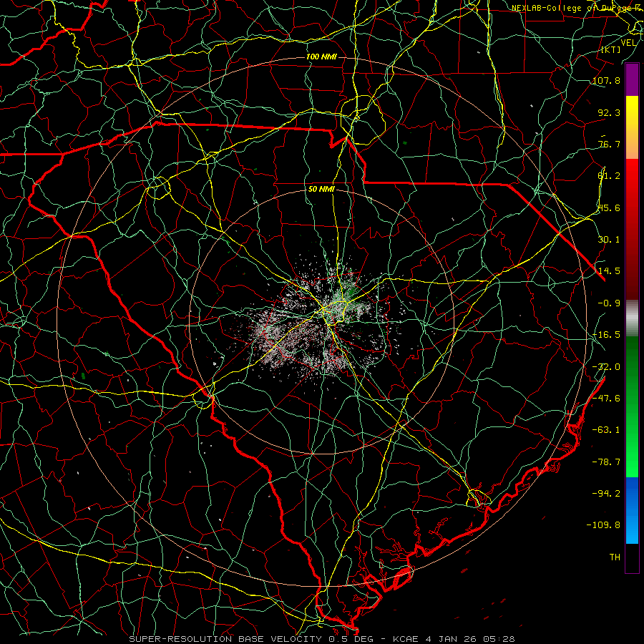The height and width of the screenshot is (644, 644).
Task: Pick the purple segment of the velocity color bar
Action: pos(632,80)
